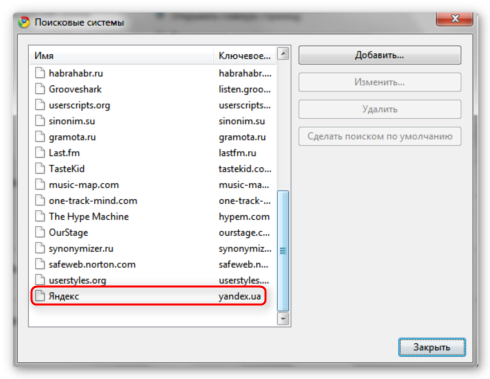Click the music-ma... keyword cell
490x379 pixels.
coord(244,185)
